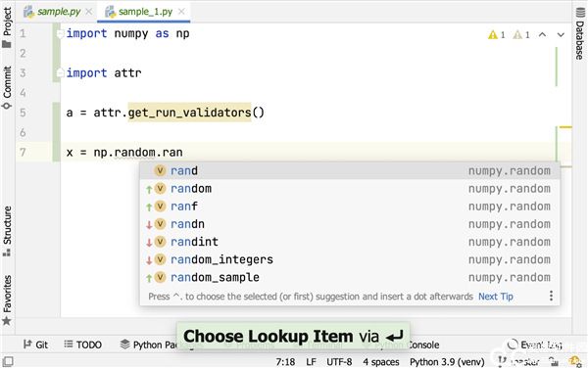The width and height of the screenshot is (588, 368).
Task: Open the TODO tool window
Action: 83,345
